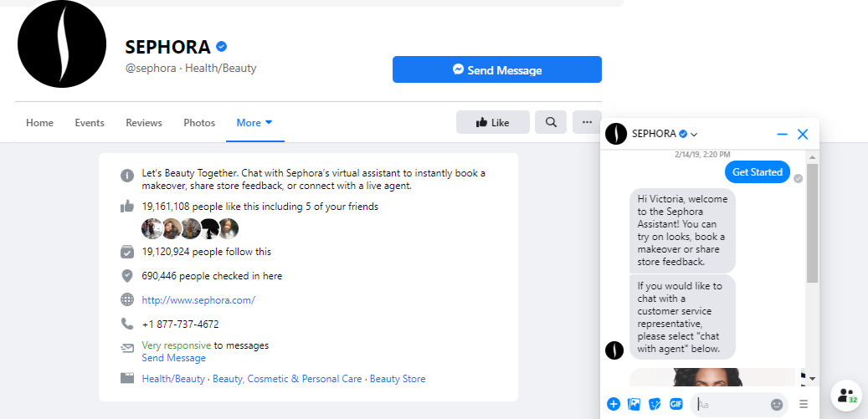The width and height of the screenshot is (868, 419).
Task: Click the chat scrollbar thumb
Action: click(x=812, y=222)
